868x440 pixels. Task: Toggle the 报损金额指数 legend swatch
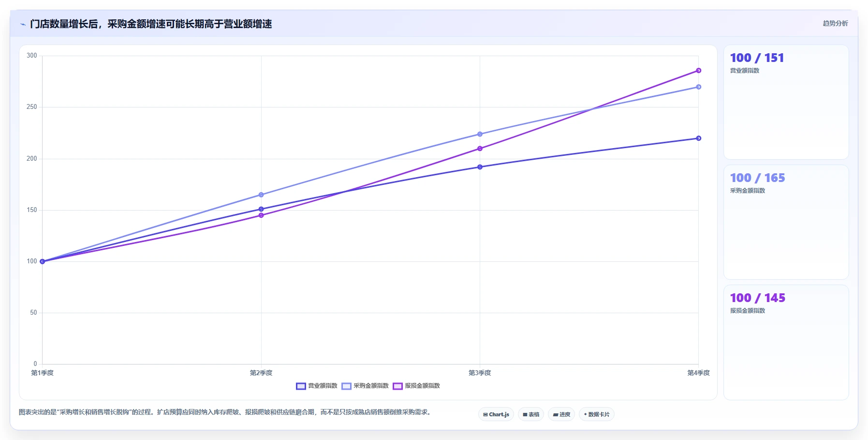397,386
